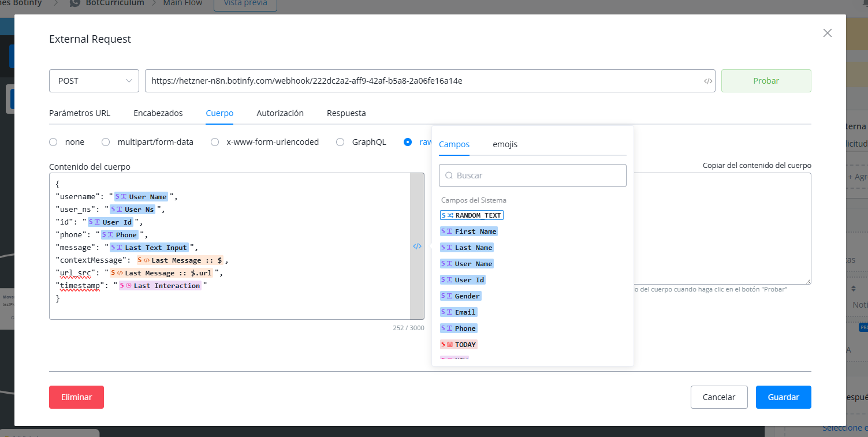The width and height of the screenshot is (868, 437).
Task: Focus the Buscar search field
Action: click(532, 175)
